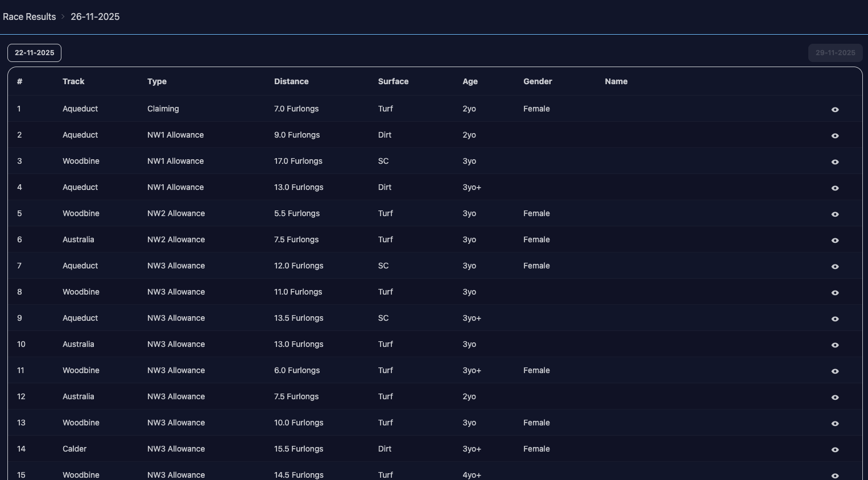Navigate to Race Results breadcrumb
This screenshot has height=480, width=868.
[30, 16]
